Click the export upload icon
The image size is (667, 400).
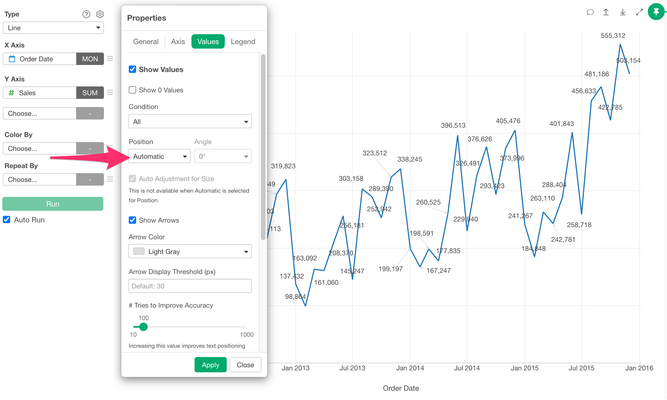click(606, 12)
